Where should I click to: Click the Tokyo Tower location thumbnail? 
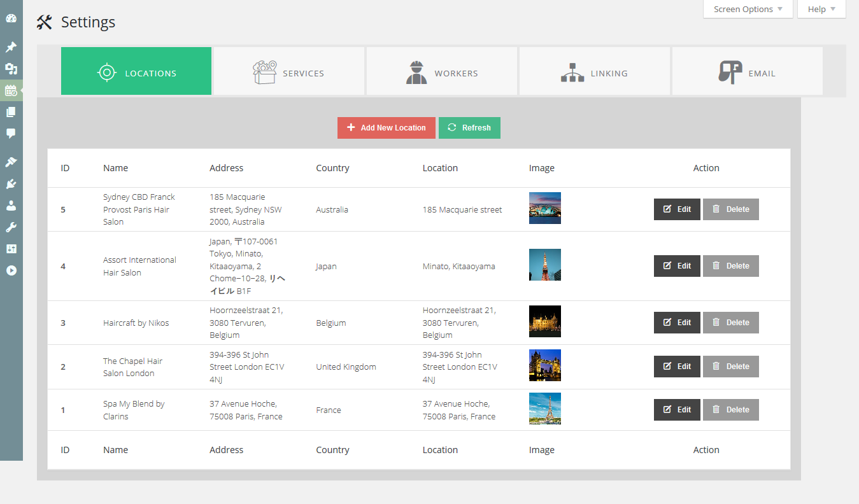545,265
